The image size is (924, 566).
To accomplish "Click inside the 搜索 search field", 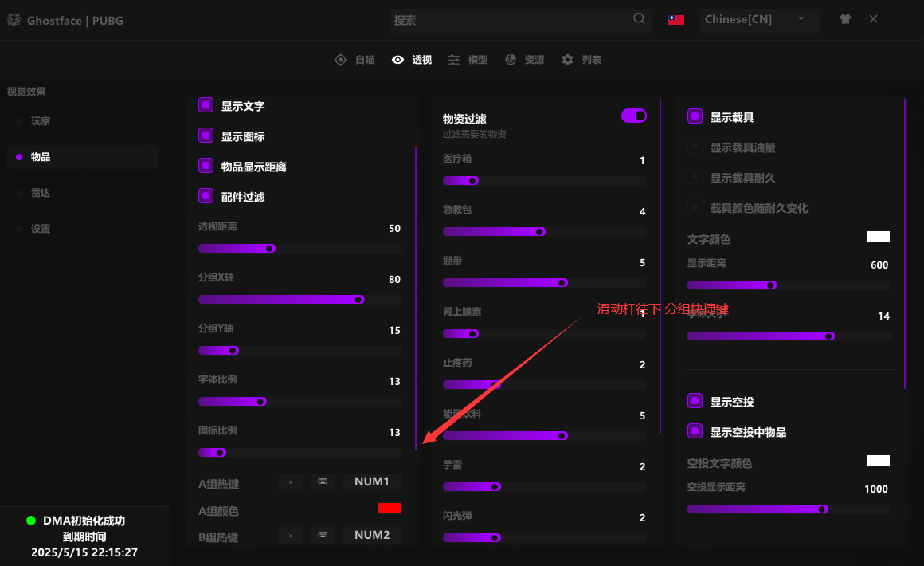I will pos(510,20).
